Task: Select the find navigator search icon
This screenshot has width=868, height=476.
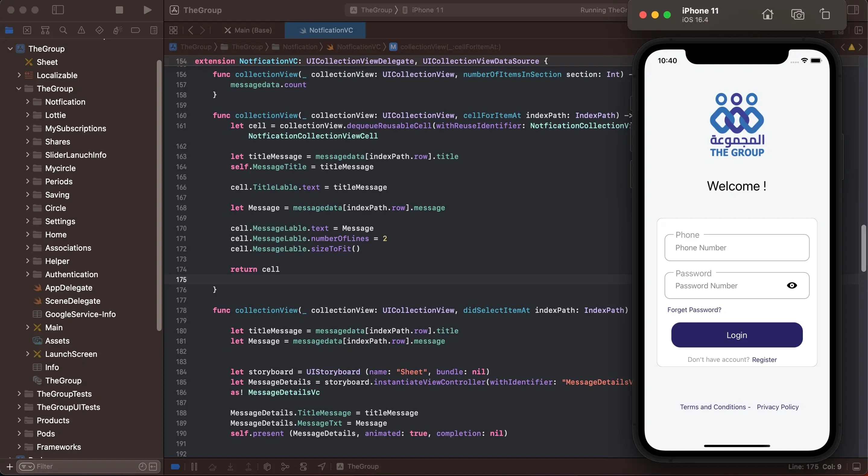Action: [63, 30]
